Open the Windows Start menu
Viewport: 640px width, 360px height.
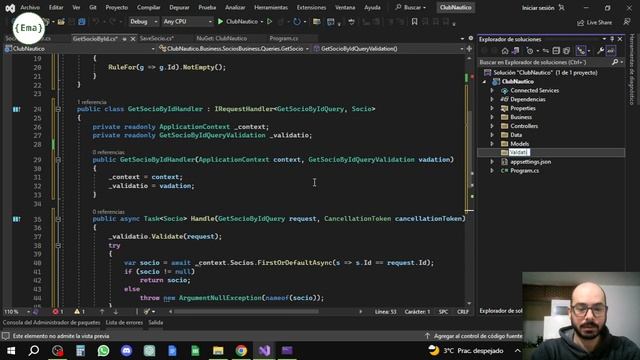click(x=11, y=351)
